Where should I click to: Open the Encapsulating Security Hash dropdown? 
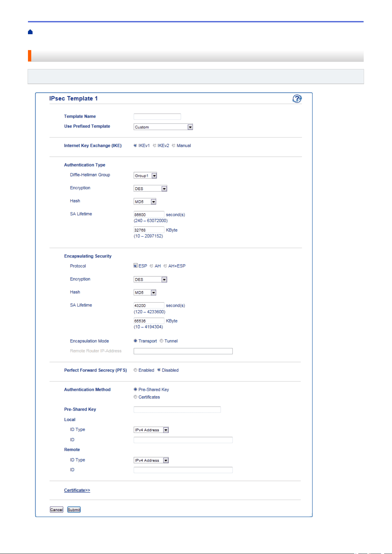pyautogui.click(x=145, y=293)
